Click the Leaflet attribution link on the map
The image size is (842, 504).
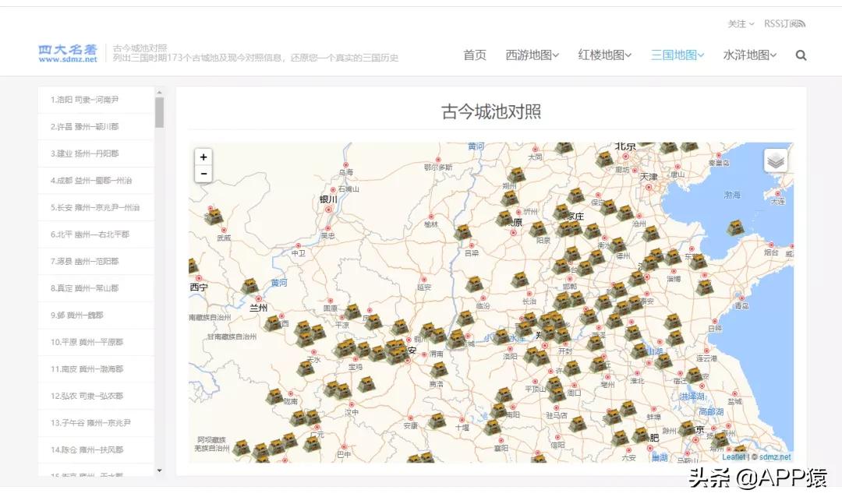(734, 457)
